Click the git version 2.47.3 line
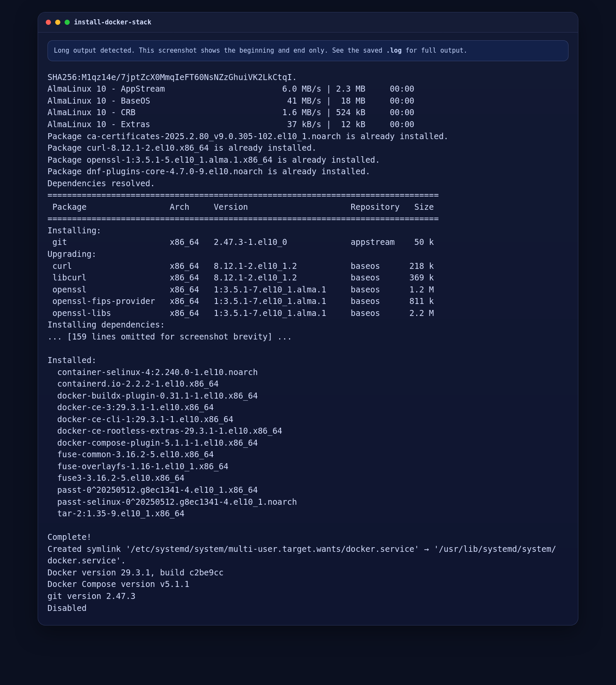 (x=91, y=596)
